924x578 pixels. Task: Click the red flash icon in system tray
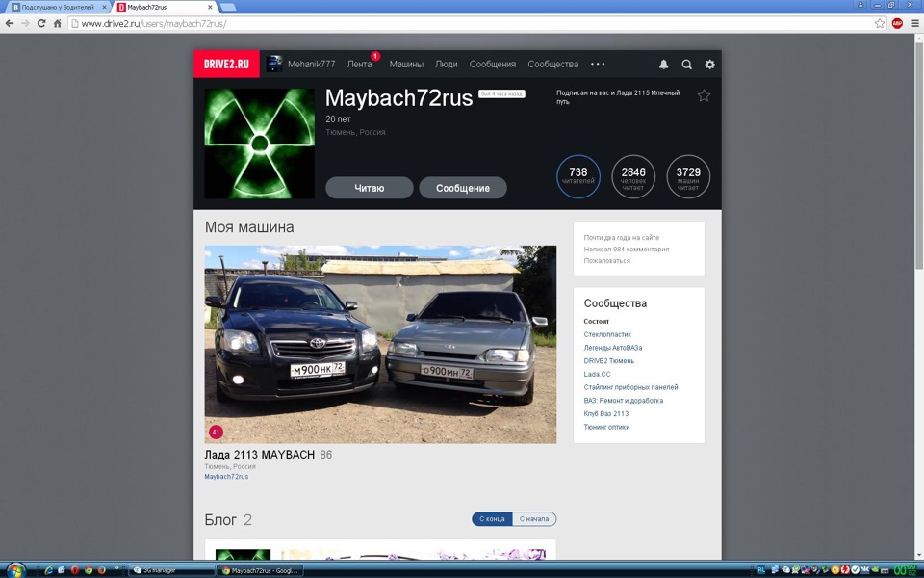click(845, 569)
